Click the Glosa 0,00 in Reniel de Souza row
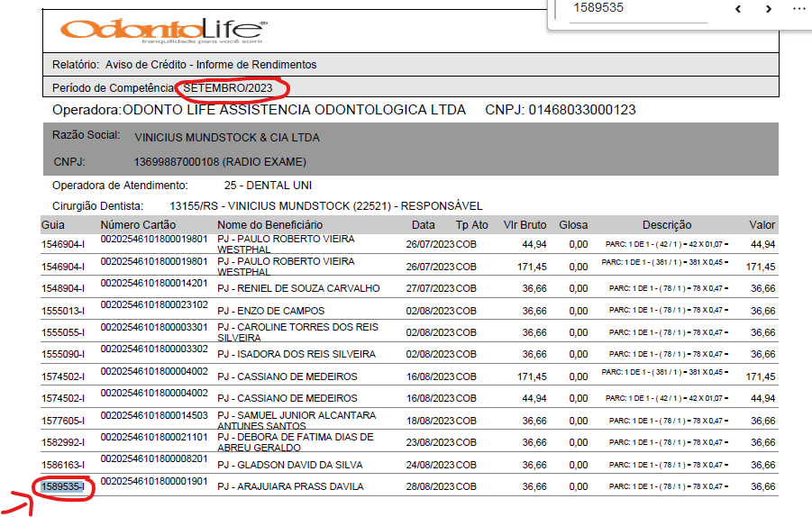Image resolution: width=812 pixels, height=517 pixels. point(579,289)
